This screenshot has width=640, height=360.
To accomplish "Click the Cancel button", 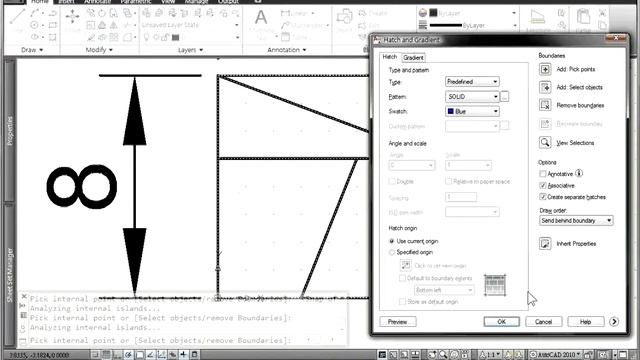I will pyautogui.click(x=543, y=322).
